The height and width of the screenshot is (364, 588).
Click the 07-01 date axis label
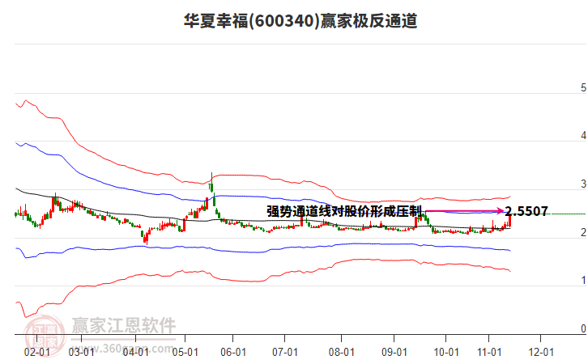(285, 352)
